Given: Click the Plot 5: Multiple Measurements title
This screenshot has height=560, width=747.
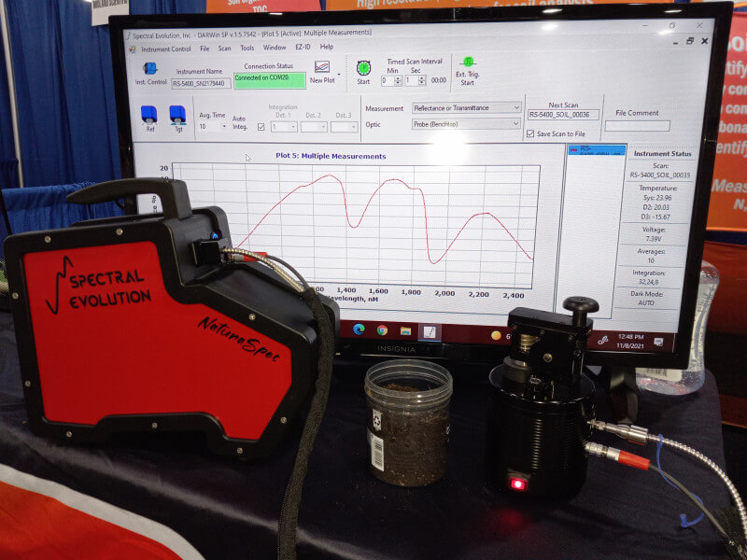Looking at the screenshot, I should click(331, 156).
